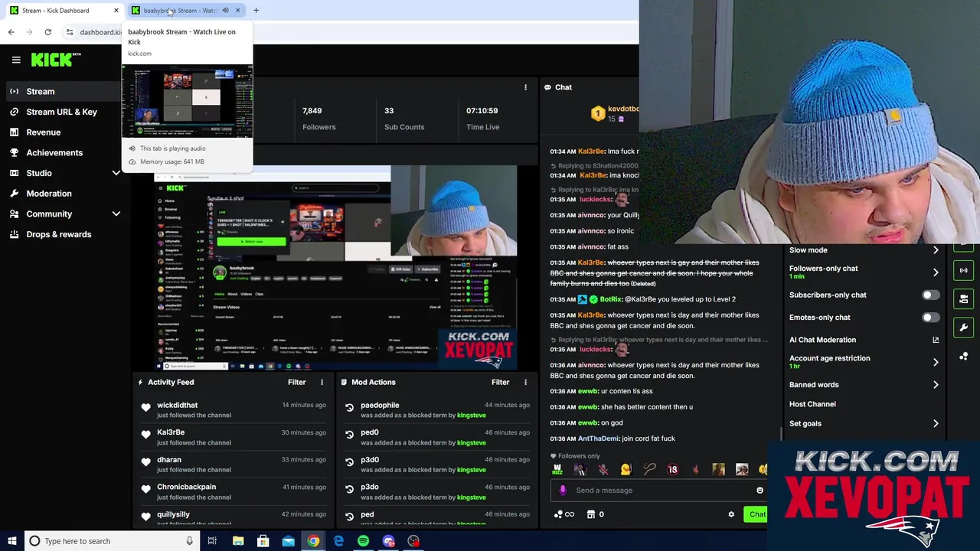Open the emoji picker in message box
980x551 pixels.
click(x=759, y=491)
